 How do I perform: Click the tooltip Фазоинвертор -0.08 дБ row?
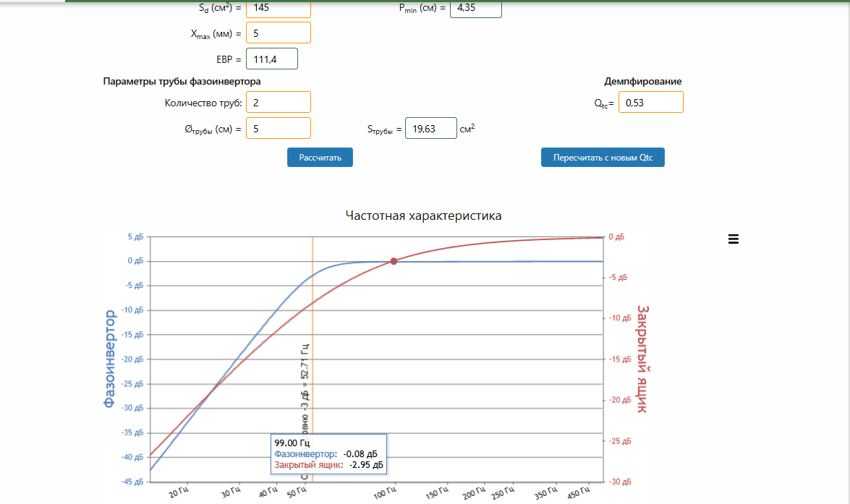coord(326,453)
